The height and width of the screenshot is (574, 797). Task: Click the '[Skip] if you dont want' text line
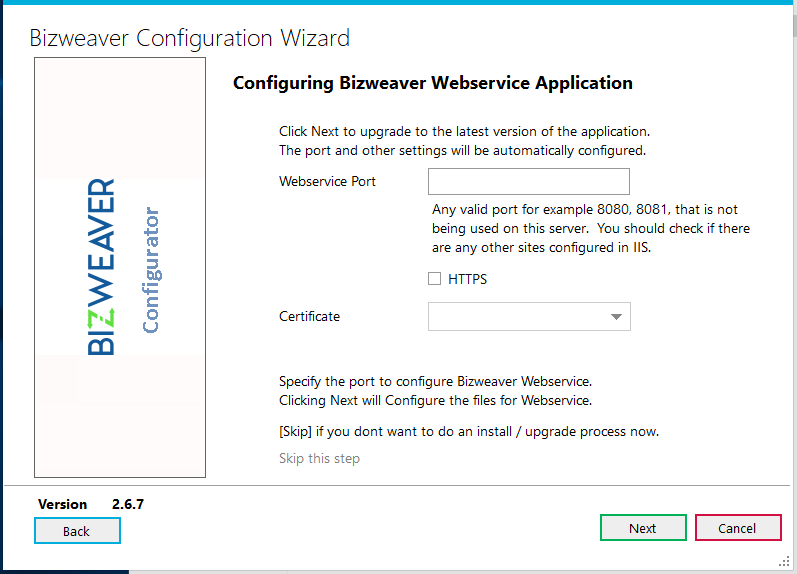pyautogui.click(x=469, y=432)
